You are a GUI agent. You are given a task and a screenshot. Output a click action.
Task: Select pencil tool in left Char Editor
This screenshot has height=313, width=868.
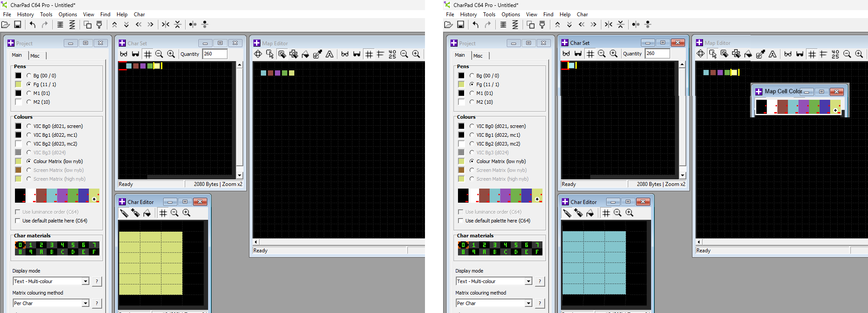point(124,213)
